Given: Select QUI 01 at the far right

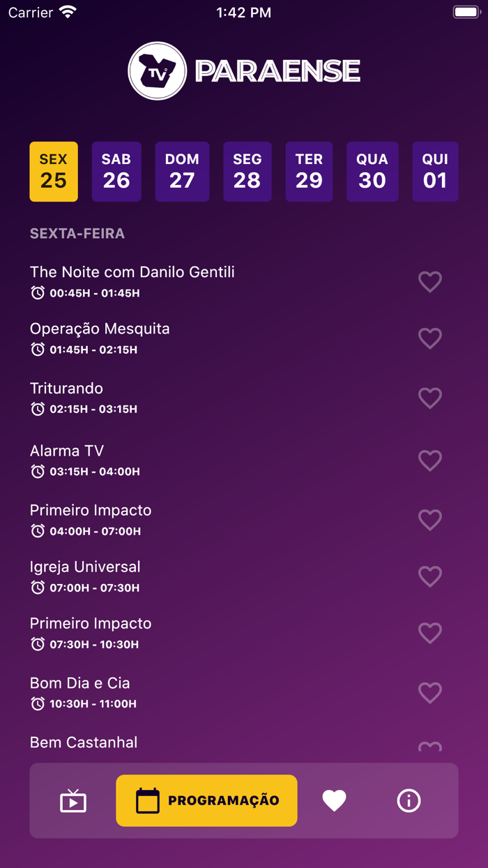Looking at the screenshot, I should pos(435,172).
